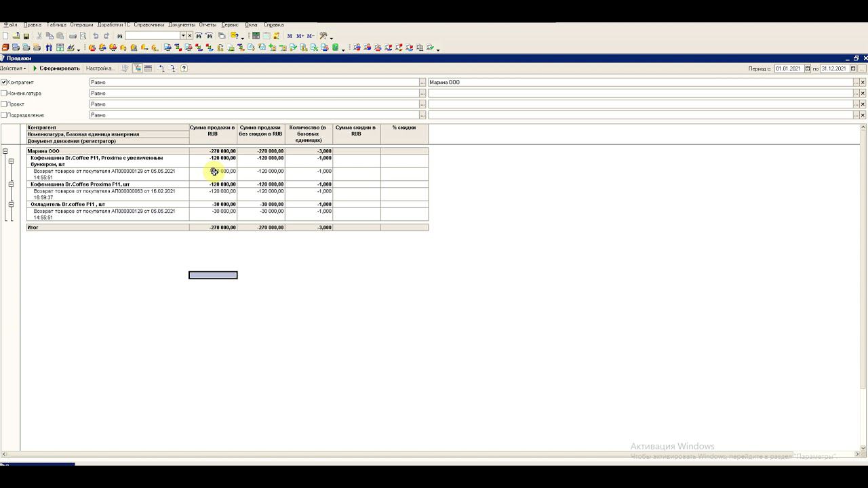Image resolution: width=868 pixels, height=488 pixels.
Task: Click the start date field 01.01.2021
Action: click(789, 68)
